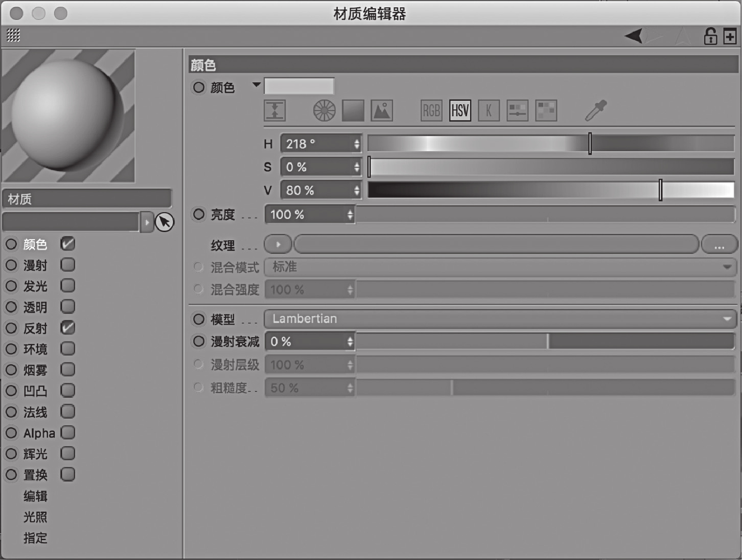This screenshot has height=560, width=742.
Task: Toggle the 颜色 parameter animation circle
Action: (x=199, y=87)
